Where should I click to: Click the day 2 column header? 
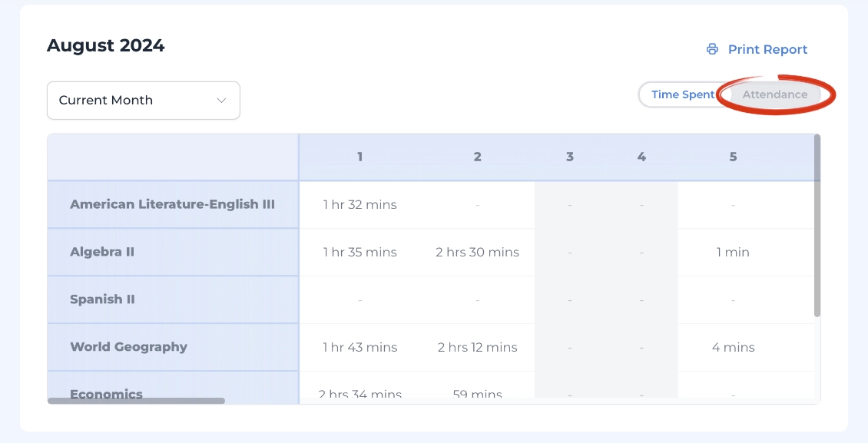pos(477,157)
